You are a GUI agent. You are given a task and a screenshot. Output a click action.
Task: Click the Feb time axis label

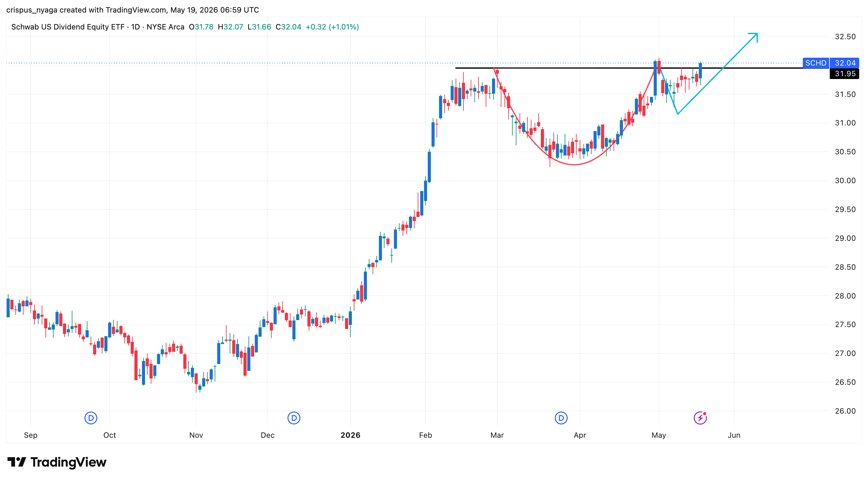click(x=426, y=435)
